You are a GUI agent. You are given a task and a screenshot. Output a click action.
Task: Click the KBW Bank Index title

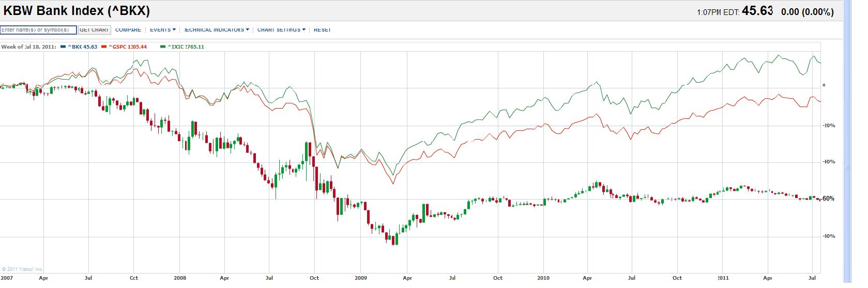[77, 11]
